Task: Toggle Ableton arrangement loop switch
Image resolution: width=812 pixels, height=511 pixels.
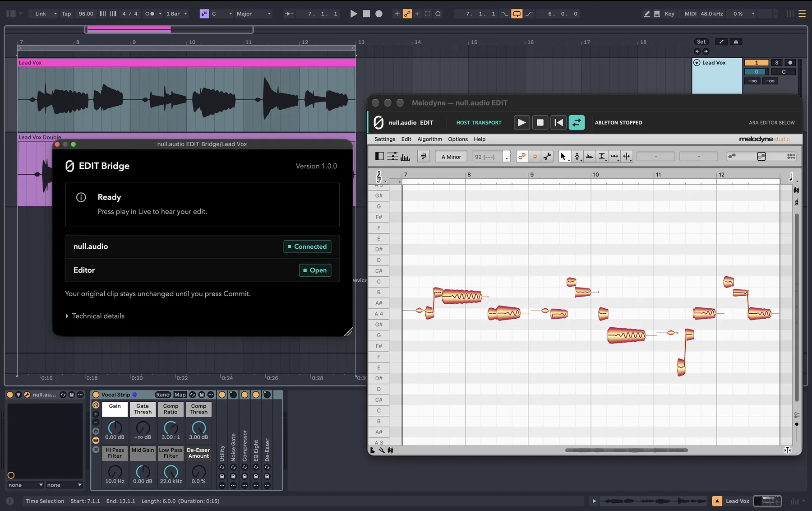Action: click(517, 14)
